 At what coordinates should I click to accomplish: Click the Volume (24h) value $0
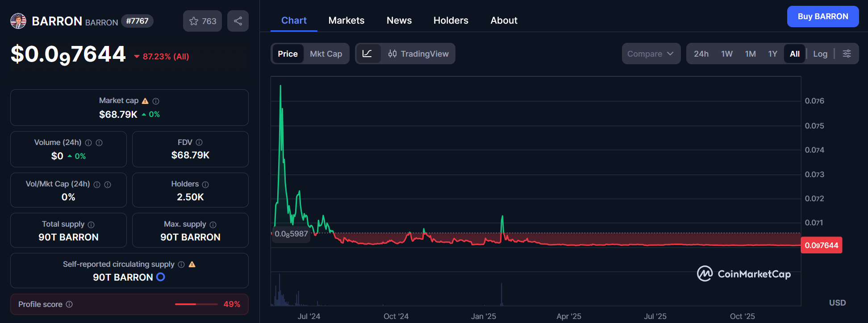(x=57, y=156)
